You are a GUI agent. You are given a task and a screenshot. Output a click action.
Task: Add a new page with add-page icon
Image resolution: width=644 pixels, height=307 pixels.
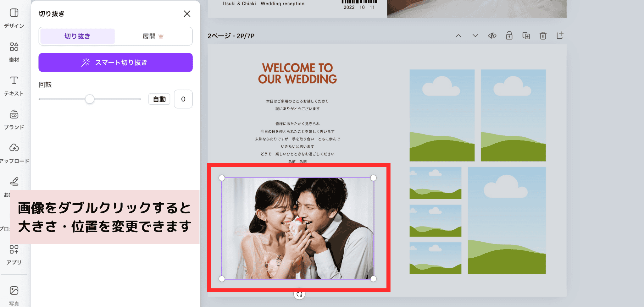tap(560, 36)
